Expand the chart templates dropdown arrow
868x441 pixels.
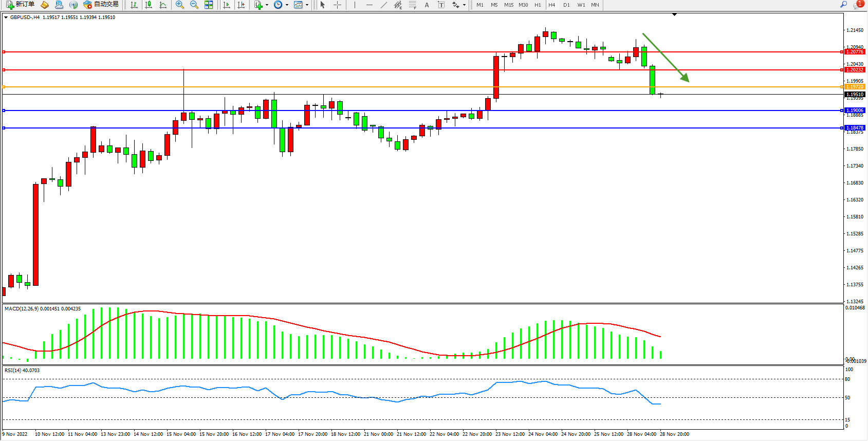click(307, 5)
